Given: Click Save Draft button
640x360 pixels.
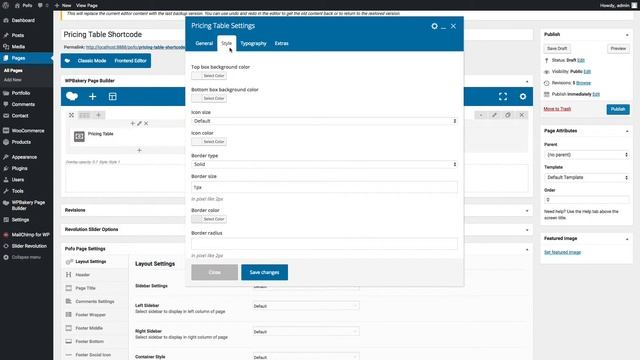Looking at the screenshot, I should point(557,48).
